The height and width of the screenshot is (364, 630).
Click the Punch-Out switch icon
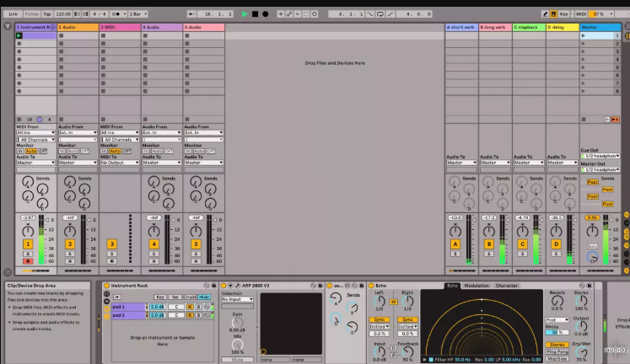pos(390,14)
